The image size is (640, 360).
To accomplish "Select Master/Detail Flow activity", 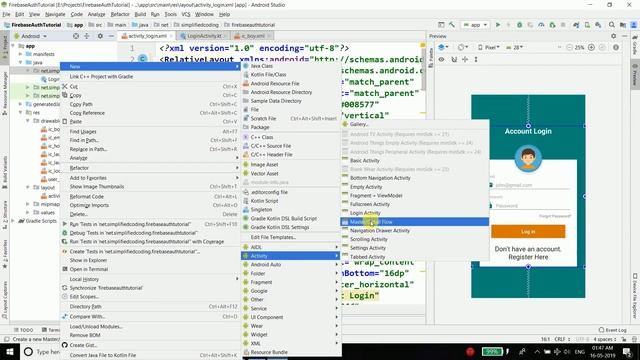I will (414, 222).
